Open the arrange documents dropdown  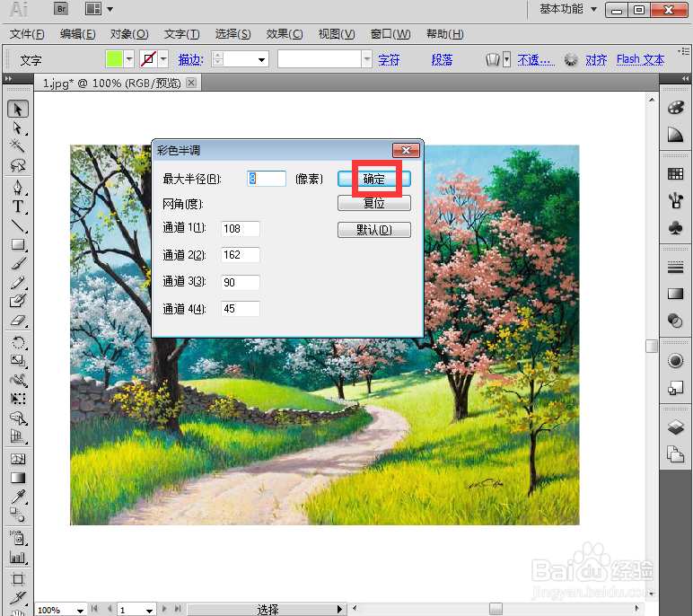pos(110,9)
